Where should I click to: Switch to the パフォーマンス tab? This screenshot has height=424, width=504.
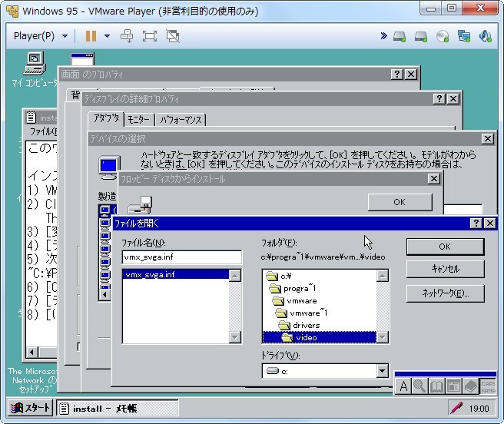[181, 120]
